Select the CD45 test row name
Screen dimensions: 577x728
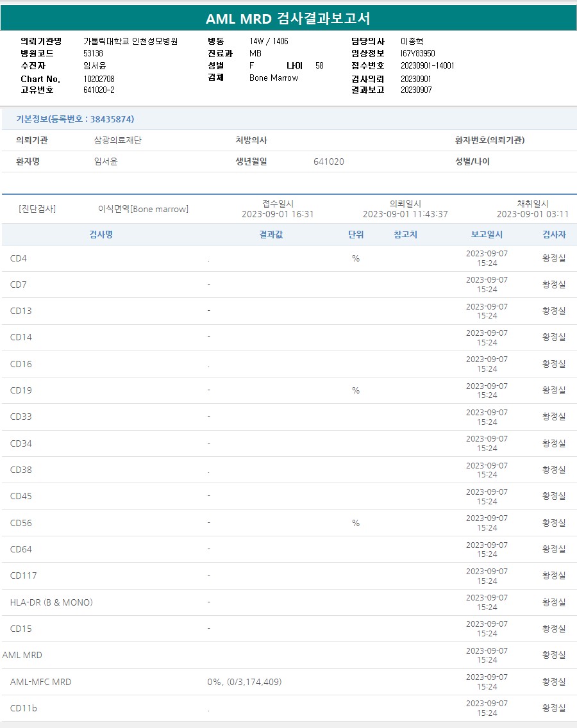pos(21,496)
